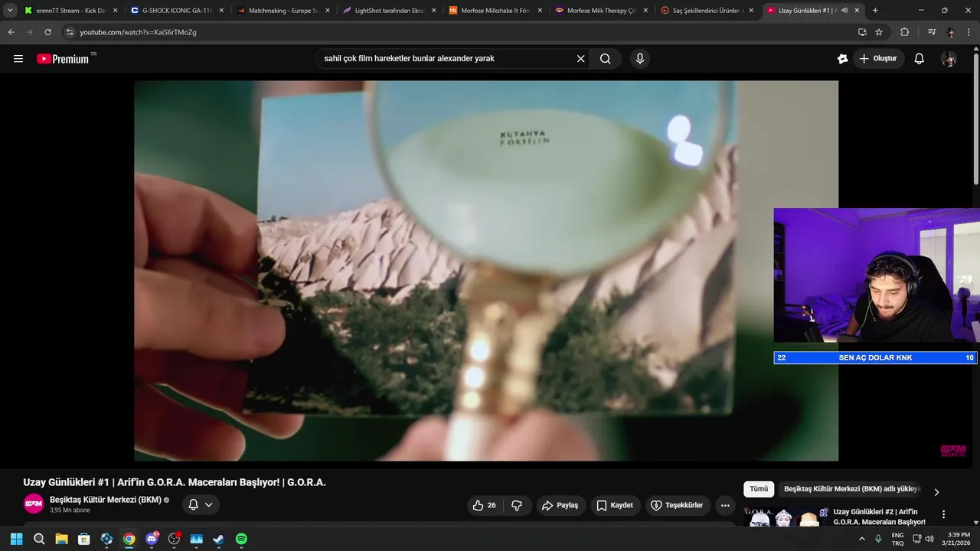
Task: Open Spotify from the taskbar
Action: pyautogui.click(x=241, y=539)
